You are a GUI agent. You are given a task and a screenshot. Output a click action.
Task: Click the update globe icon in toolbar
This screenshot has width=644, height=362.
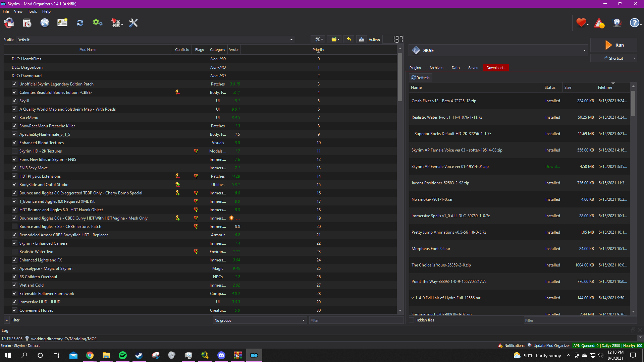[x=617, y=23]
